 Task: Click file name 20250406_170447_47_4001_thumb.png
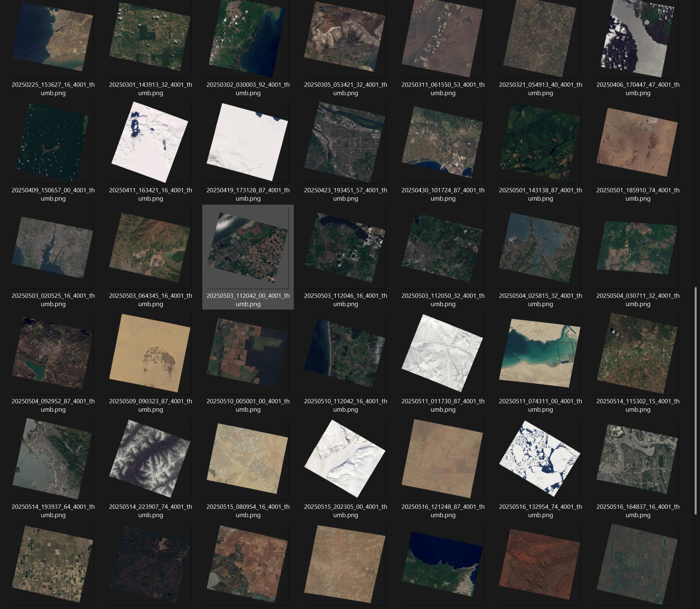click(x=638, y=89)
